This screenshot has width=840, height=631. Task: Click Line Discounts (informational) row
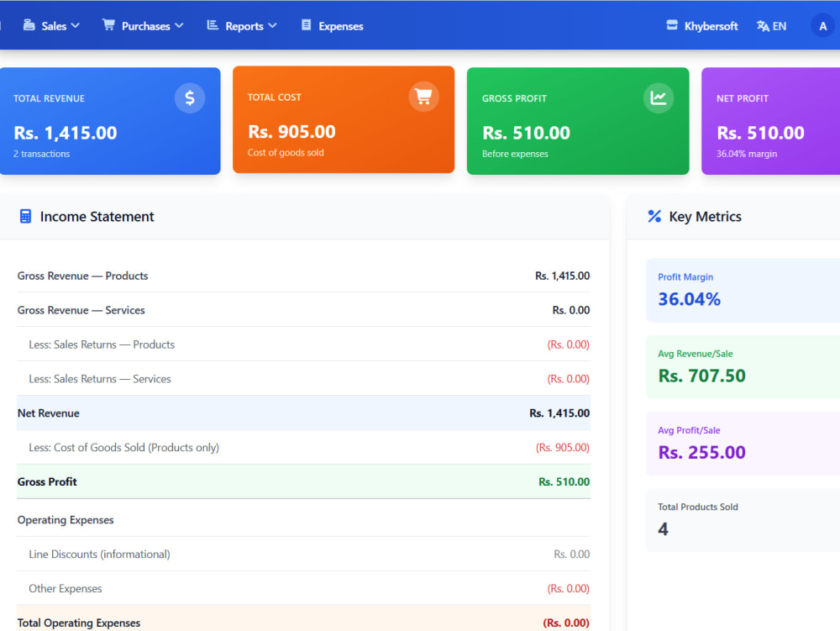coord(304,554)
